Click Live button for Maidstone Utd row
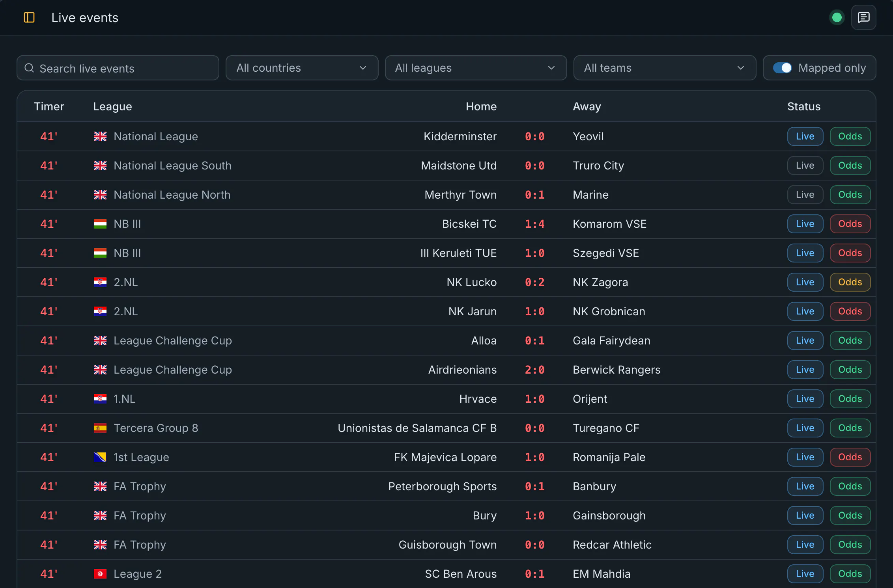This screenshot has width=893, height=588. pos(805,166)
